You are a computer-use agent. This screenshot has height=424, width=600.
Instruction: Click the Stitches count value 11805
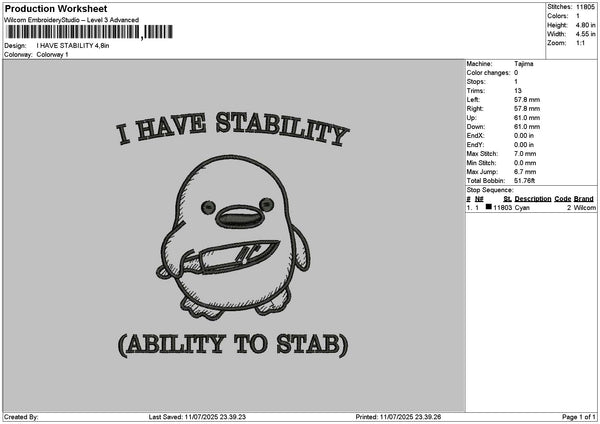pyautogui.click(x=585, y=7)
